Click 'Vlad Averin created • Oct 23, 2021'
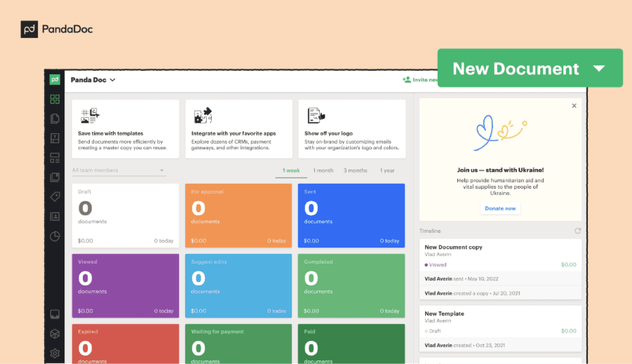This screenshot has width=632, height=364. pyautogui.click(x=465, y=346)
